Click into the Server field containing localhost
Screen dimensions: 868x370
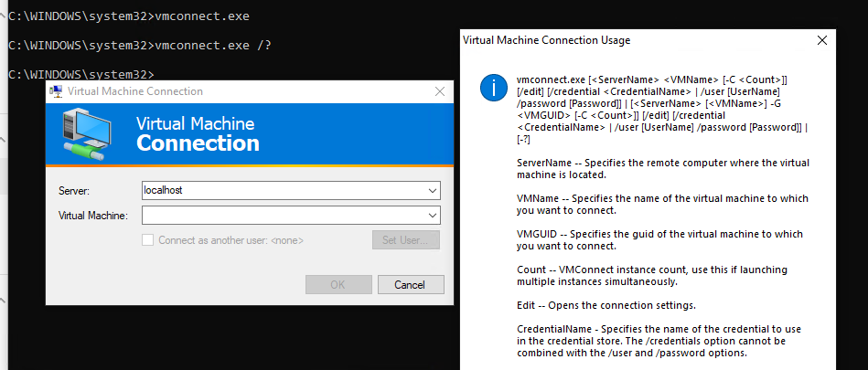coord(291,190)
